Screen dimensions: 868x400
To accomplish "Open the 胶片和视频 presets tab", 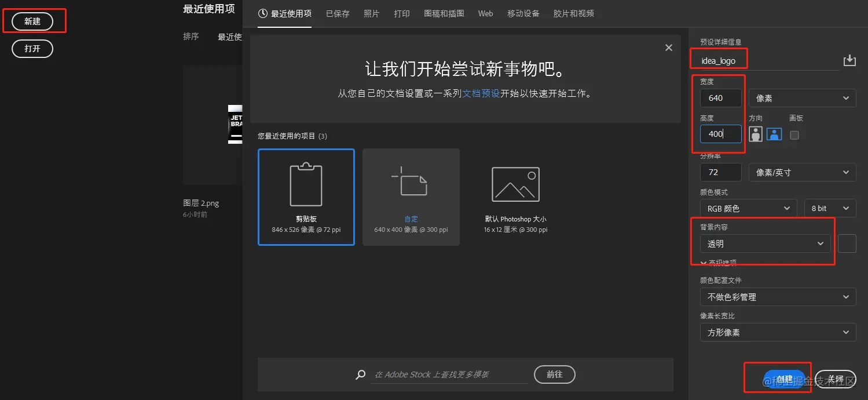I will tap(574, 13).
